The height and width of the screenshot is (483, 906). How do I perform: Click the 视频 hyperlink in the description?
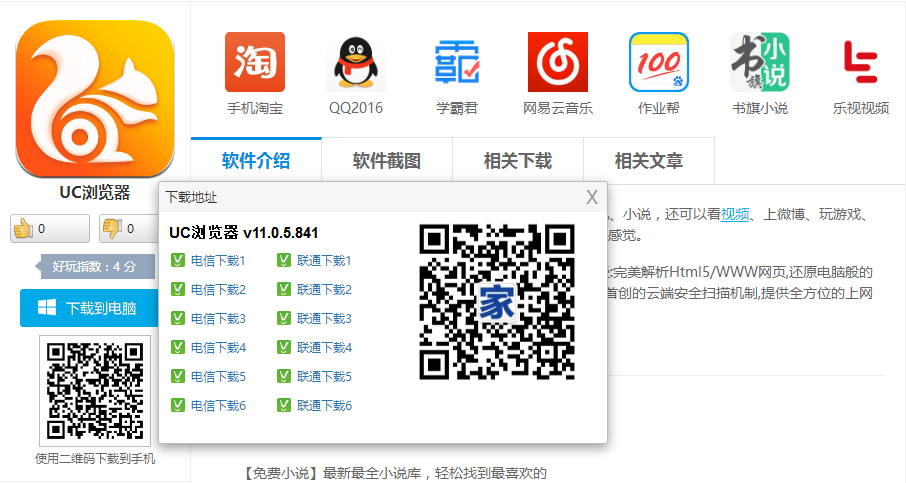735,214
